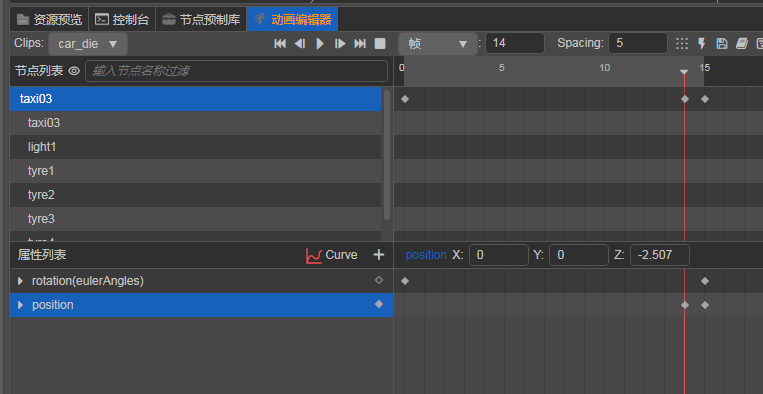763x394 pixels.
Task: Stop animation playback
Action: (x=380, y=44)
